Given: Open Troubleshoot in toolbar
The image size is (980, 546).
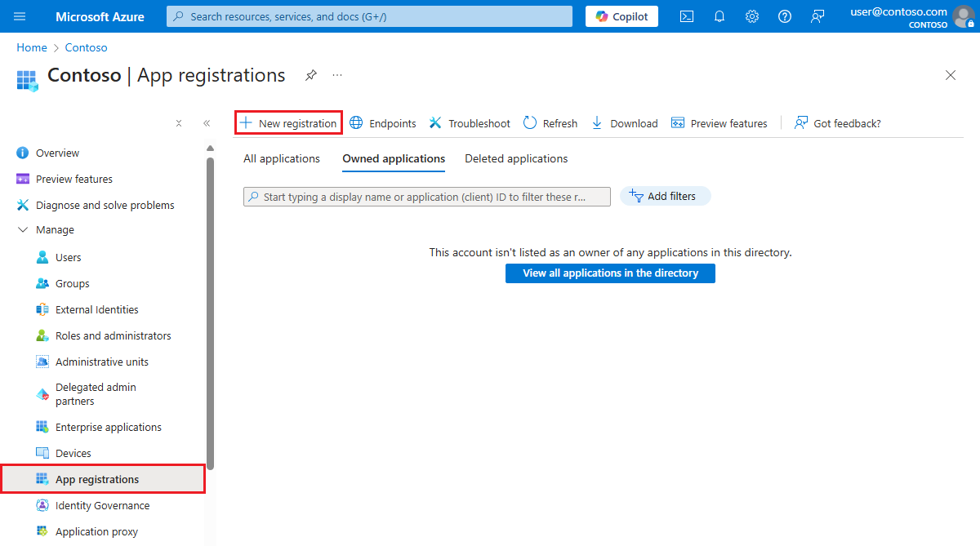Looking at the screenshot, I should point(470,123).
